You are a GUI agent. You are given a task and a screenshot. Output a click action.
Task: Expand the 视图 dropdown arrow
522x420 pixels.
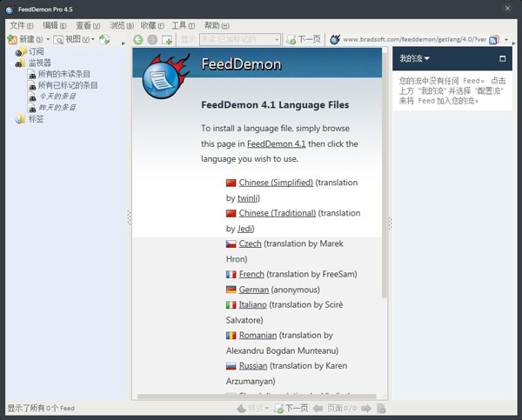tap(93, 40)
